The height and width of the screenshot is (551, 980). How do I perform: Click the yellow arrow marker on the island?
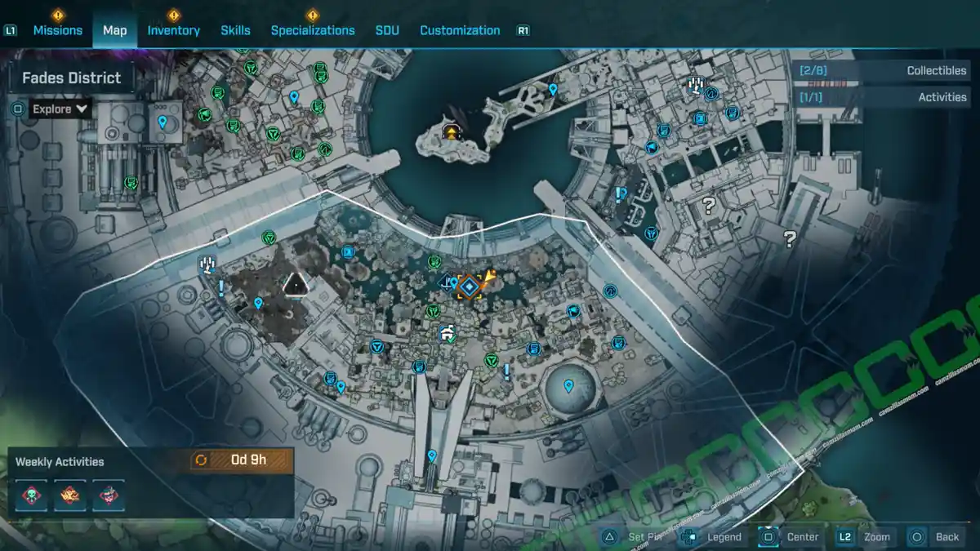(450, 131)
